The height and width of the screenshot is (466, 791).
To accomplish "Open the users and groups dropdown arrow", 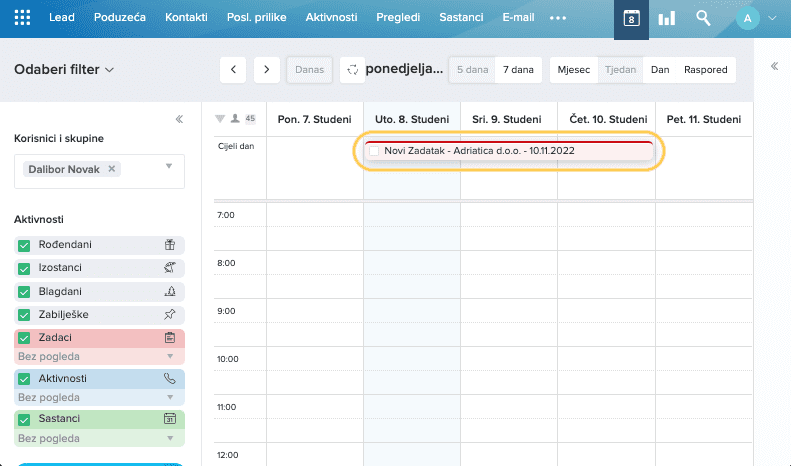I will click(x=169, y=166).
